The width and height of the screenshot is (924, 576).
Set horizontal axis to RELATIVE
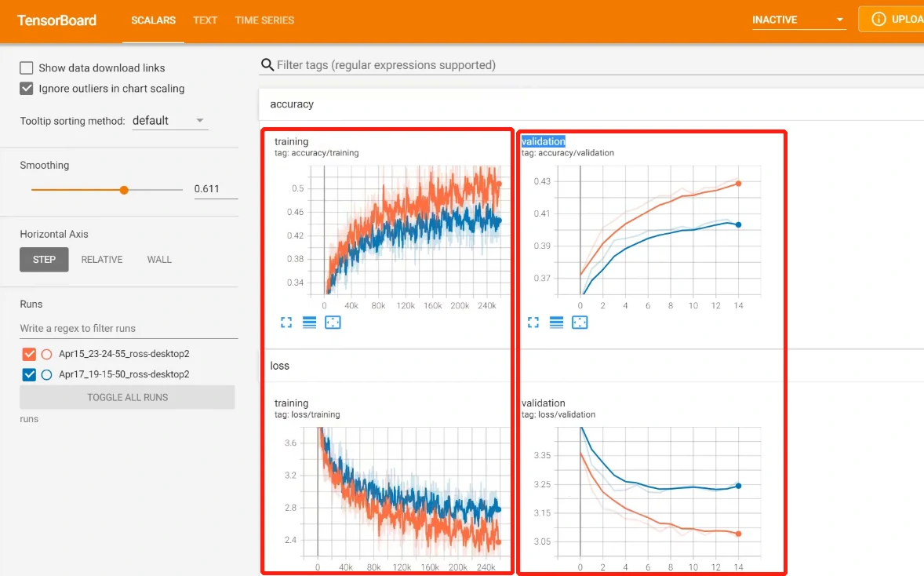pyautogui.click(x=101, y=260)
